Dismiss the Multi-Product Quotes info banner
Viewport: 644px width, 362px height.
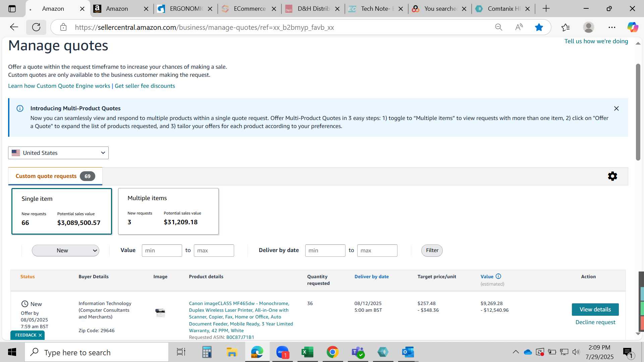(x=616, y=109)
